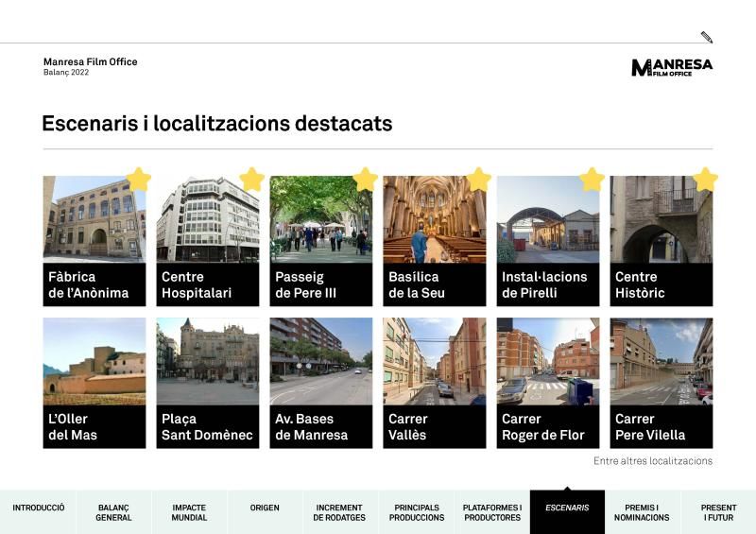Click the Manresa Film Office logo
Viewport: 756px width, 534px height.
coord(672,67)
